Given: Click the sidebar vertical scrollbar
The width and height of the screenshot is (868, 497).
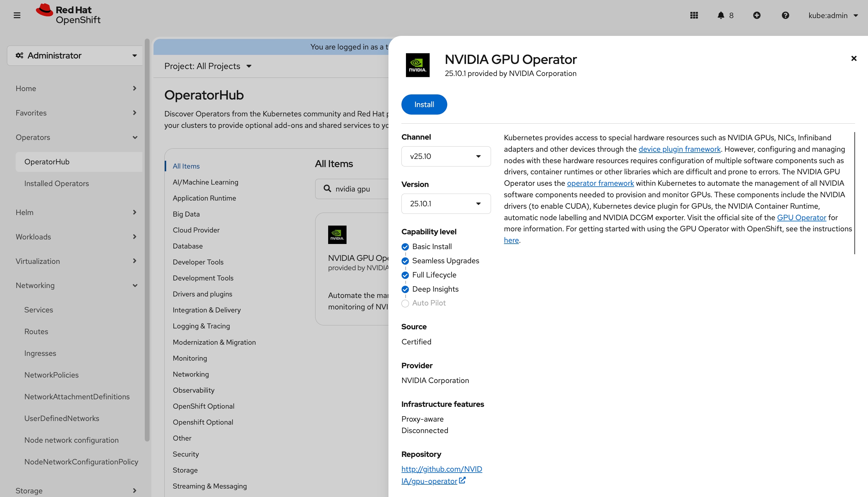Looking at the screenshot, I should [x=147, y=240].
